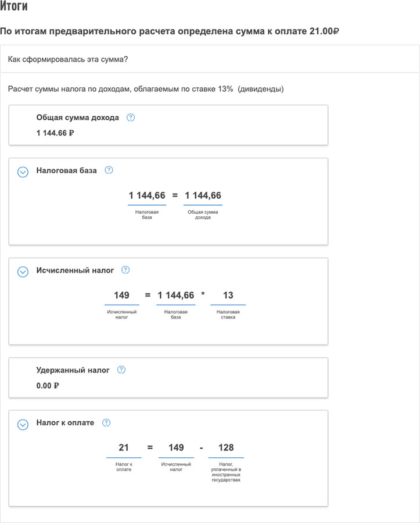The height and width of the screenshot is (523, 420).
Task: Click the tax payable result 21
Action: click(x=123, y=447)
